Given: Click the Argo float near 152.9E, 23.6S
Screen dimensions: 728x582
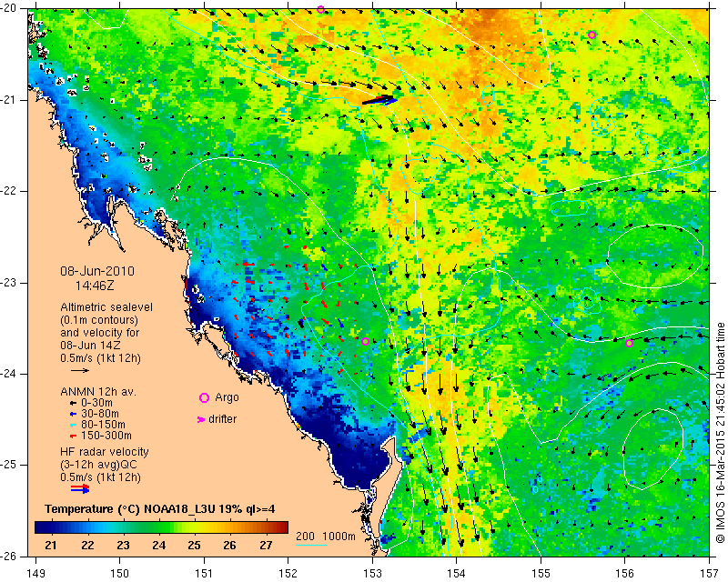Looking at the screenshot, I should 366,342.
